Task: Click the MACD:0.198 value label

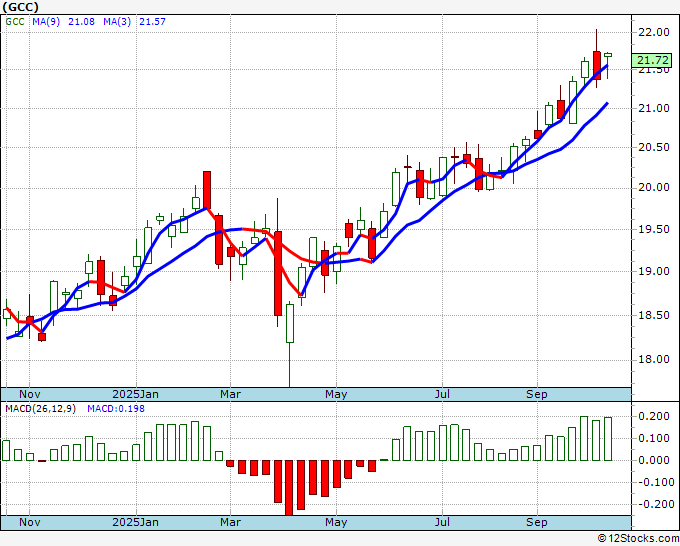Action: pos(116,409)
